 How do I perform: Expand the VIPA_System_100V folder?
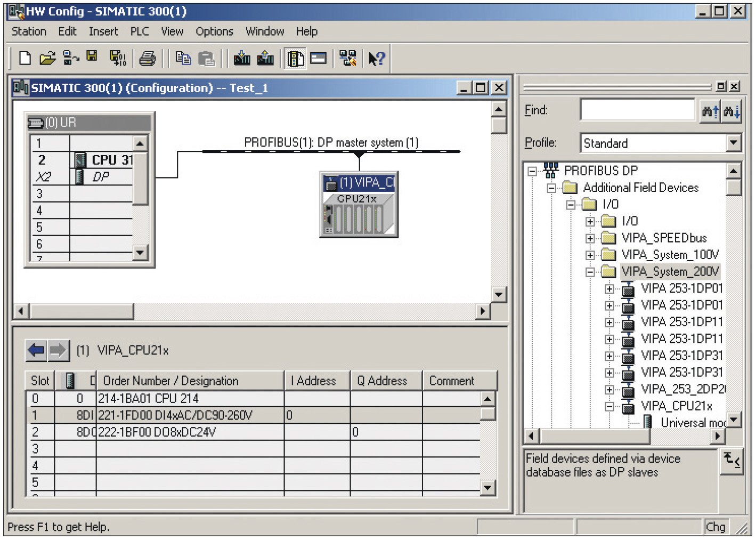pyautogui.click(x=590, y=255)
